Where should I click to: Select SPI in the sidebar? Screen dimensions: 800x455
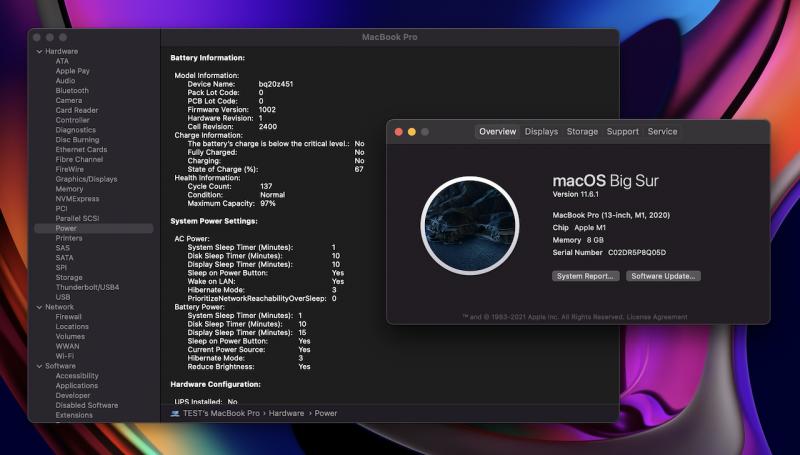pyautogui.click(x=61, y=268)
